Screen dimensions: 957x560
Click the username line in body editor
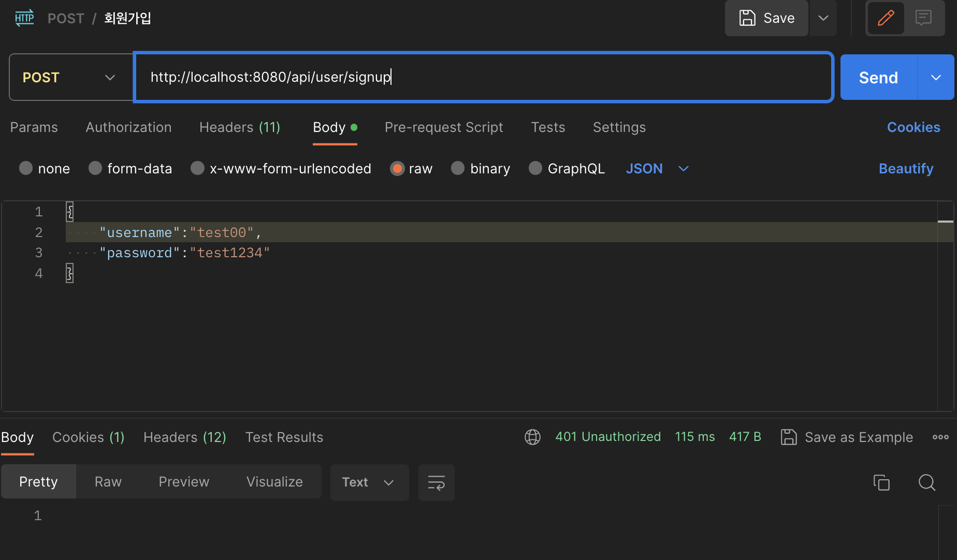(x=501, y=232)
